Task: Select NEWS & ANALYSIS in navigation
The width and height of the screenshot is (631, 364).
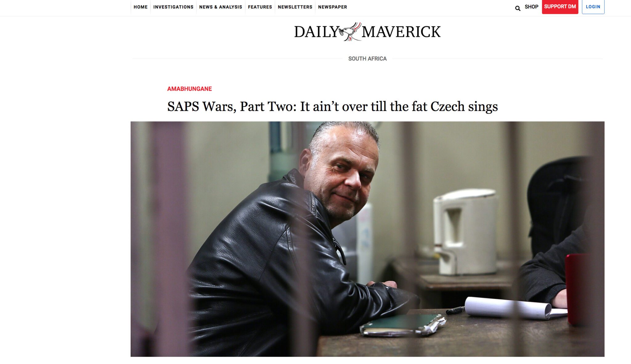Action: pyautogui.click(x=221, y=7)
